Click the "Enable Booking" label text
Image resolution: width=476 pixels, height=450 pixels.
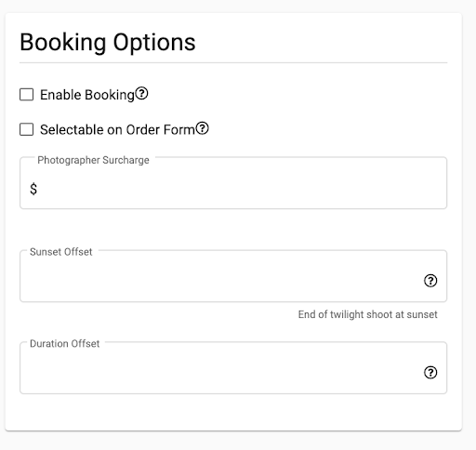[87, 95]
